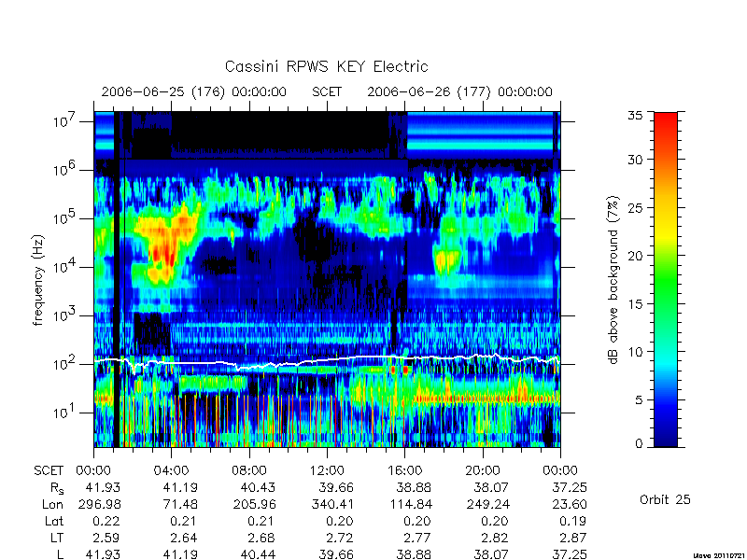Click the "Cassini RPWS KEY Electric" plot title
This screenshot has width=747, height=560.
(x=326, y=66)
